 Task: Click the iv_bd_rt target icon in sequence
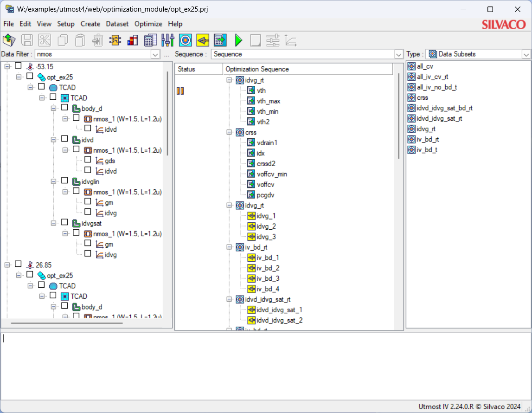(240, 247)
